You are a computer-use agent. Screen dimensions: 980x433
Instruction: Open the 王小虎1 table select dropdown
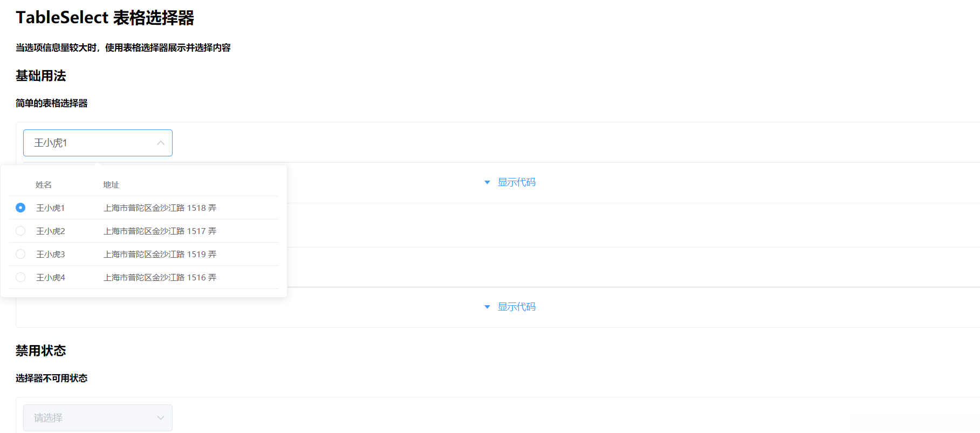[92, 143]
